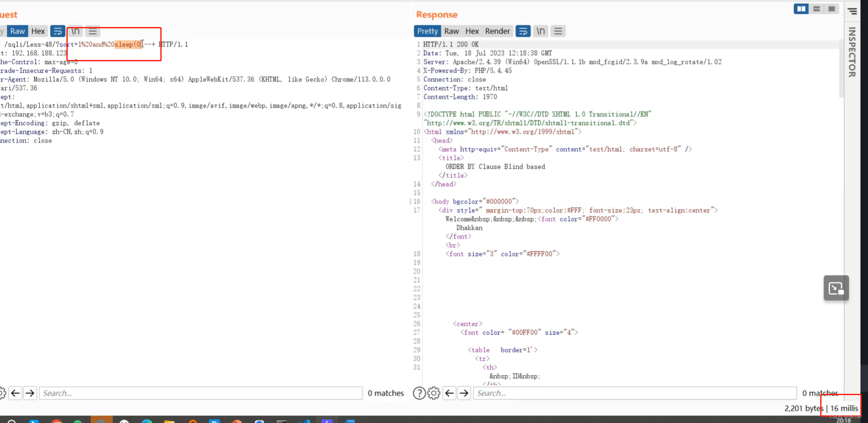Click the 'HTTP/1.1 200 OK' response line
The width and height of the screenshot is (868, 423).
tap(451, 44)
